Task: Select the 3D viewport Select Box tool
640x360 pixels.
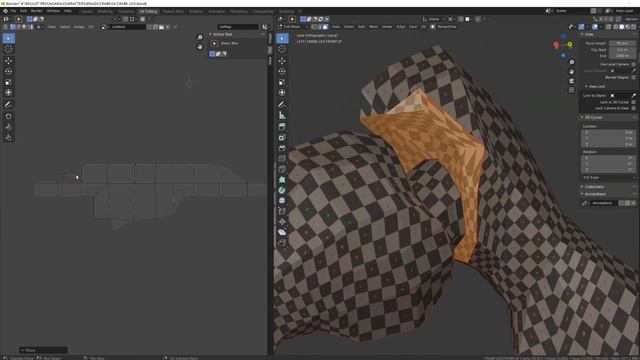Action: [x=282, y=38]
